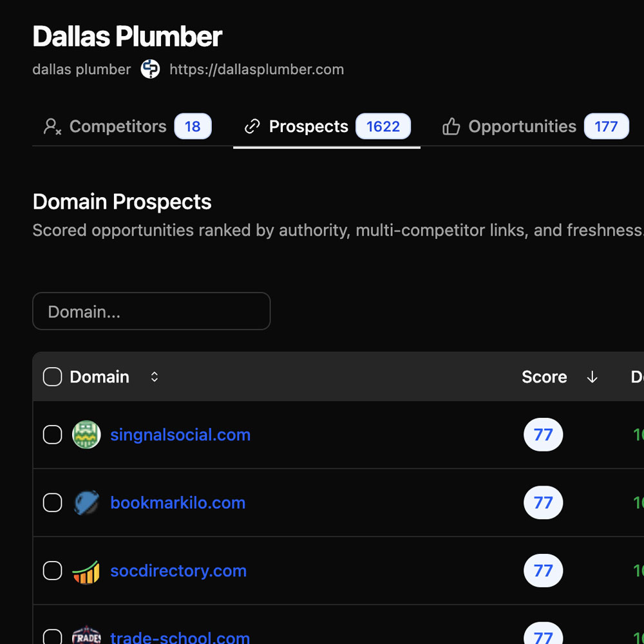
Task: Tick the socdirectory.com row checkbox
Action: point(52,571)
